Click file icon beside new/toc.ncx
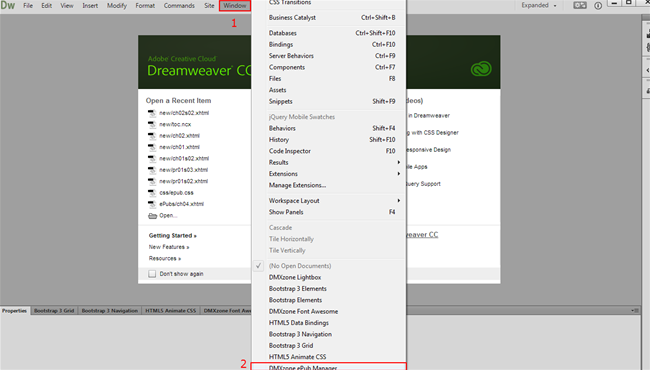The height and width of the screenshot is (370, 650). click(152, 124)
